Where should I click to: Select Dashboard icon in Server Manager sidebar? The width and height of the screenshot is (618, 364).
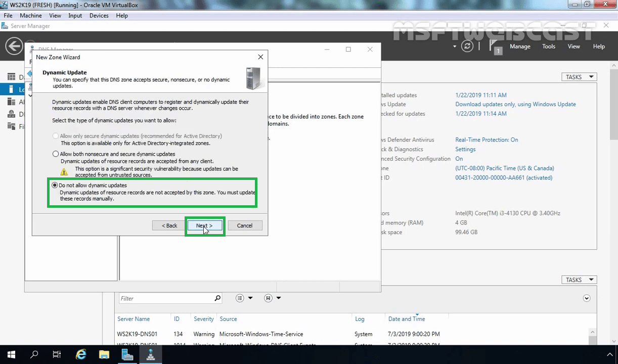click(11, 77)
